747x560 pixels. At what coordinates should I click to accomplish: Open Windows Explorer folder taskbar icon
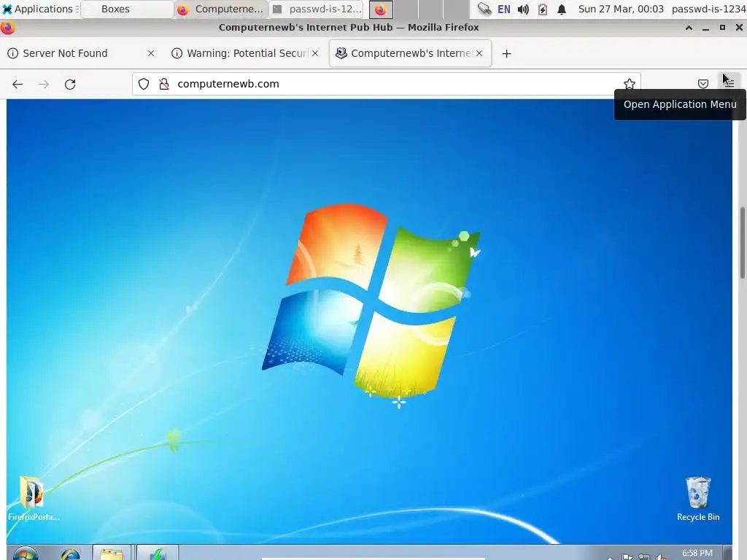coord(112,553)
